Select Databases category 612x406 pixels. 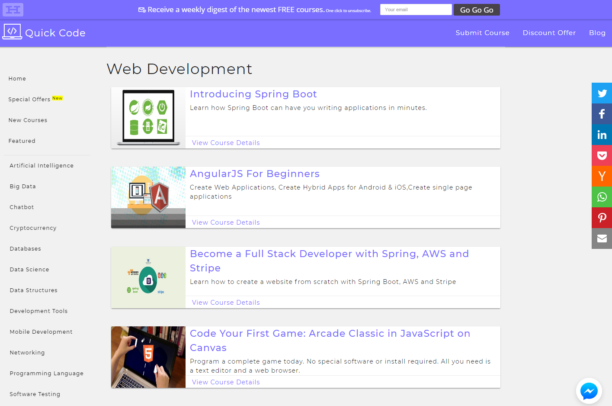(25, 249)
